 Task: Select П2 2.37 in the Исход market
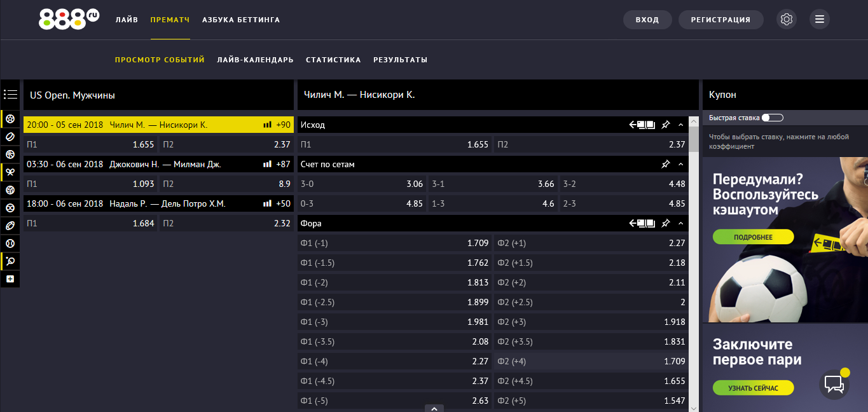pyautogui.click(x=591, y=144)
